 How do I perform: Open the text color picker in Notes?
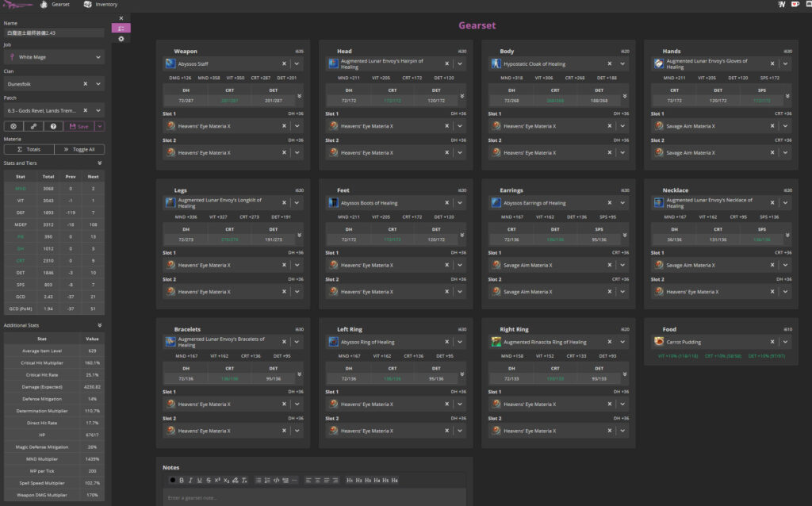pyautogui.click(x=172, y=480)
